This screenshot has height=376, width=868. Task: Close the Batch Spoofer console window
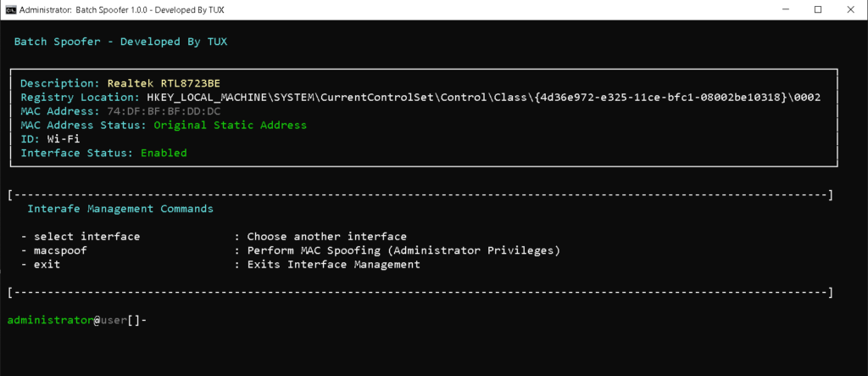851,9
